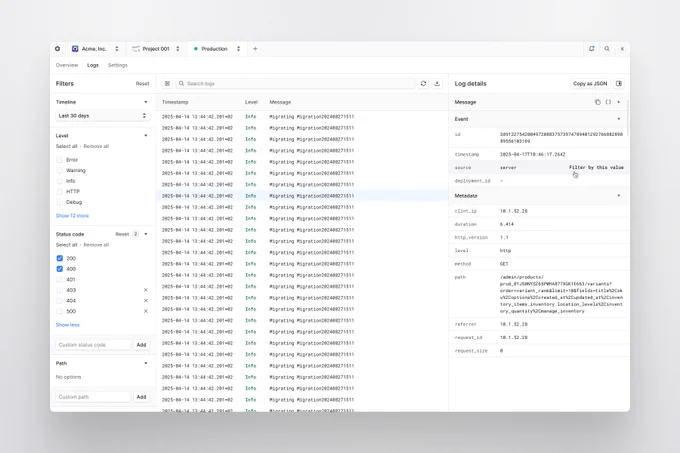This screenshot has width=680, height=453.
Task: Click the top bar search magnifier icon
Action: [x=607, y=49]
